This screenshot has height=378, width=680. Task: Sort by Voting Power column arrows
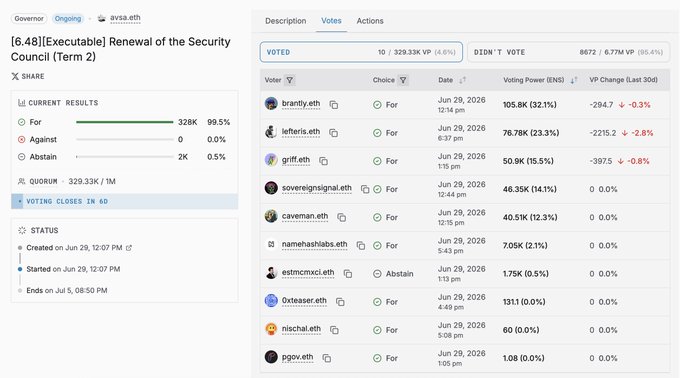coord(573,80)
